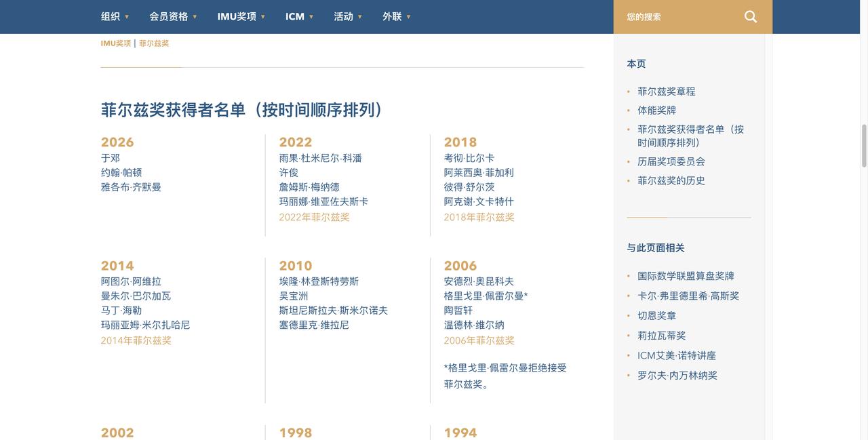Viewport: 868px width, 440px height.
Task: Go to 菲尔兹奖的历史 in sidebar
Action: pyautogui.click(x=671, y=181)
